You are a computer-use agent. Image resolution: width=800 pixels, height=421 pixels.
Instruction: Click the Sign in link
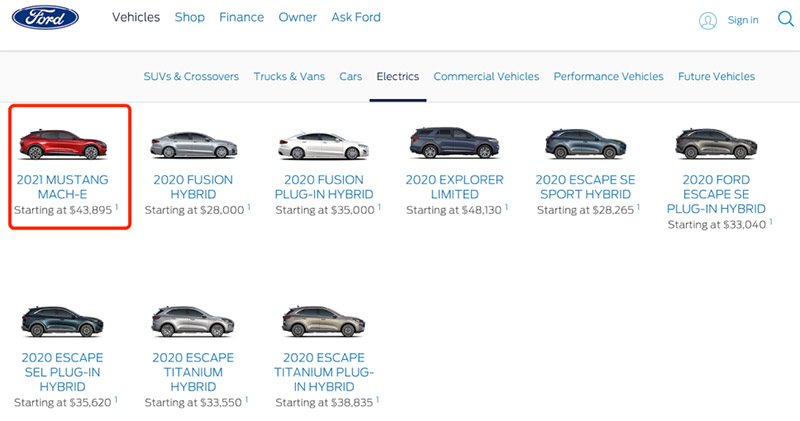pos(743,20)
